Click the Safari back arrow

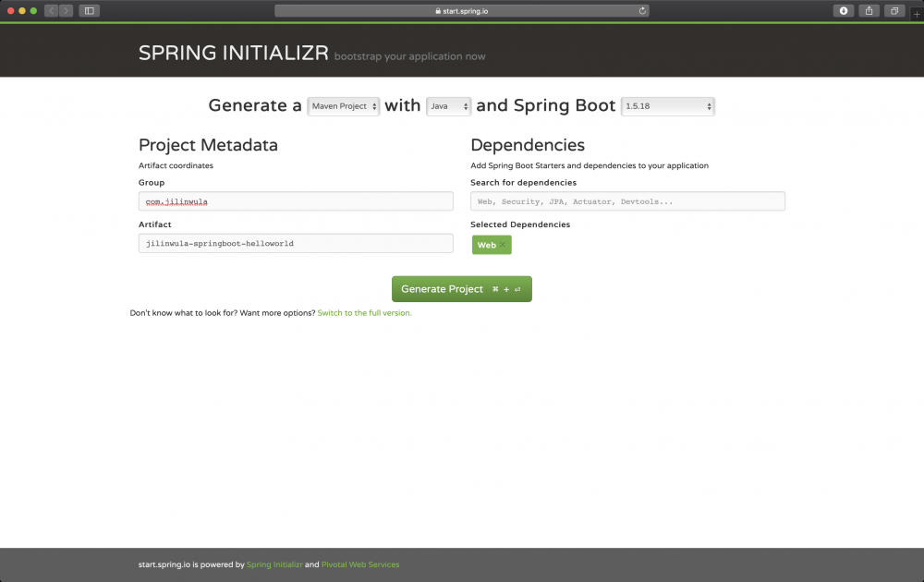(50, 11)
